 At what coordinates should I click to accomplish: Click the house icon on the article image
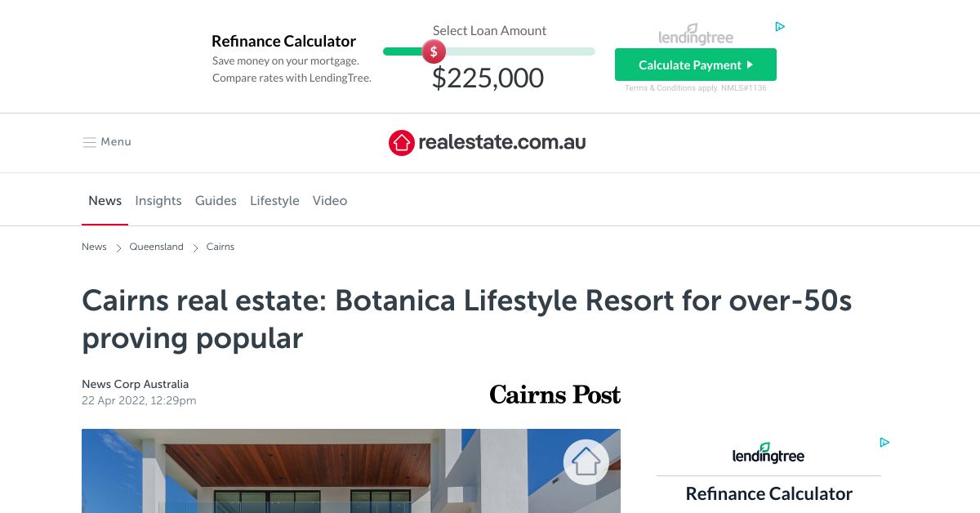click(586, 462)
